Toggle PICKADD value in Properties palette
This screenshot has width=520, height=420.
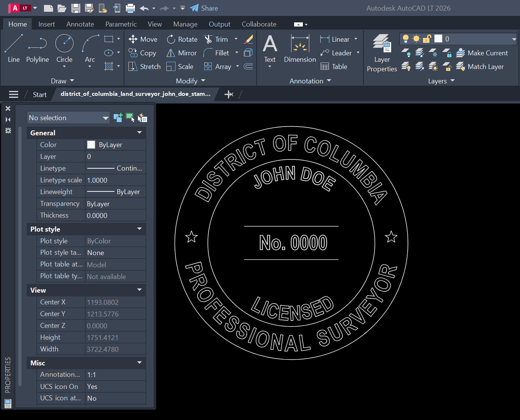(118, 118)
